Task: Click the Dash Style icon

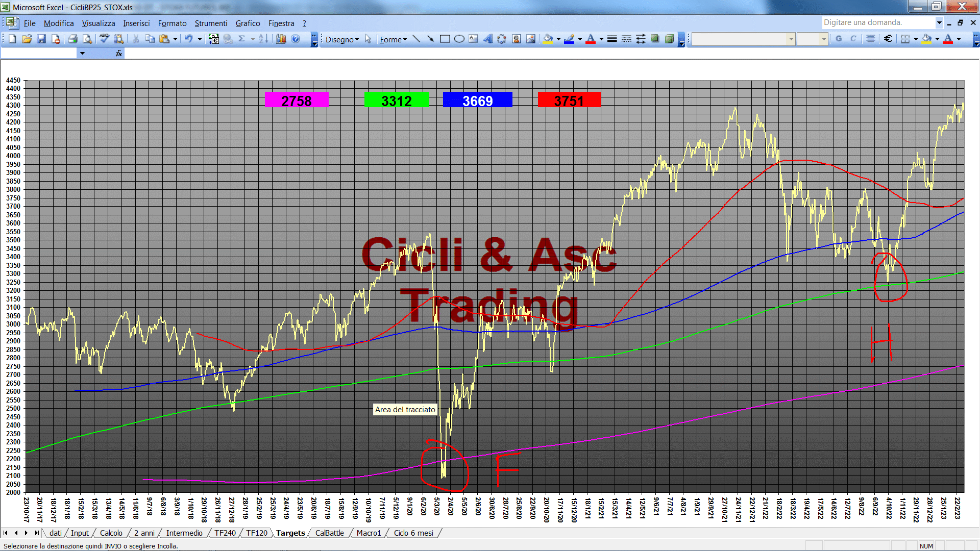Action: pos(626,39)
